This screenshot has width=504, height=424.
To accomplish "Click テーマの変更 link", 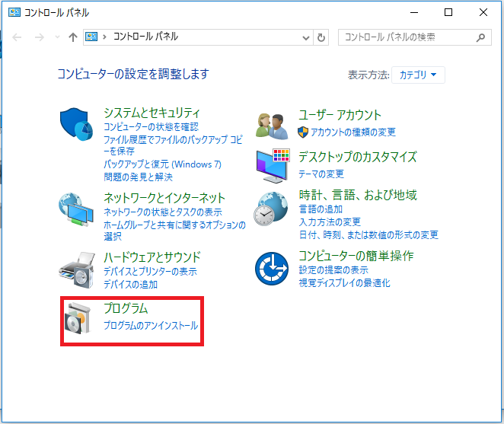I will tap(321, 174).
